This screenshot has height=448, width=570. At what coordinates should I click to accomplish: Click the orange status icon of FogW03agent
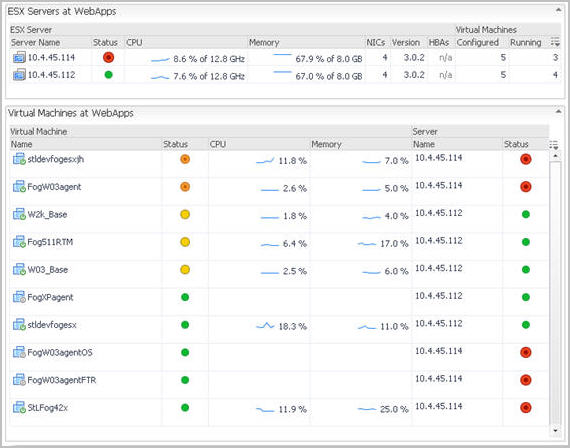tap(185, 187)
